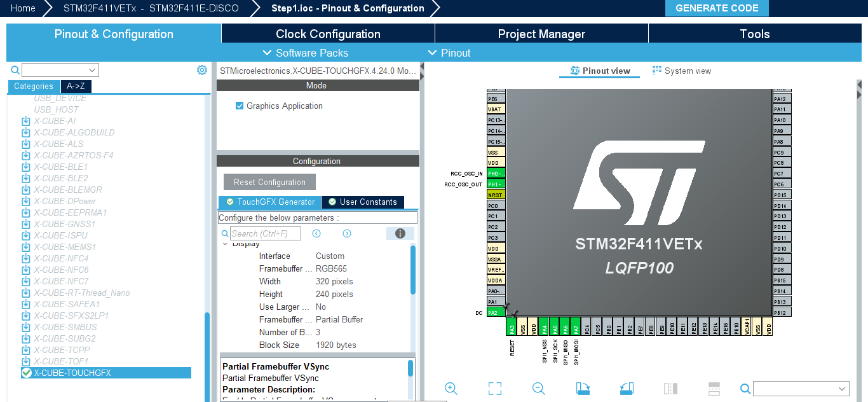
Task: Open the Pinout dropdown menu
Action: 449,53
